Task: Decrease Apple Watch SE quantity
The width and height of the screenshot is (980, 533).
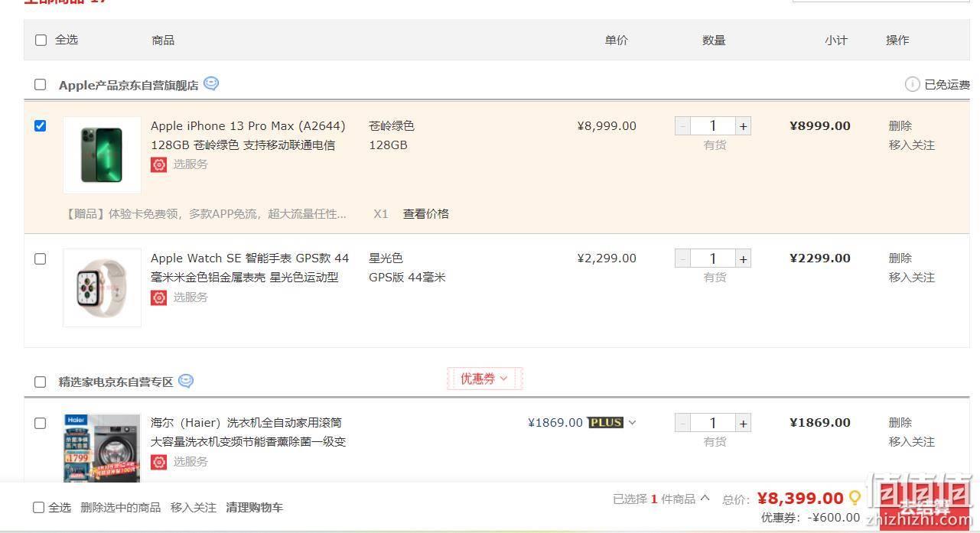Action: click(x=682, y=258)
